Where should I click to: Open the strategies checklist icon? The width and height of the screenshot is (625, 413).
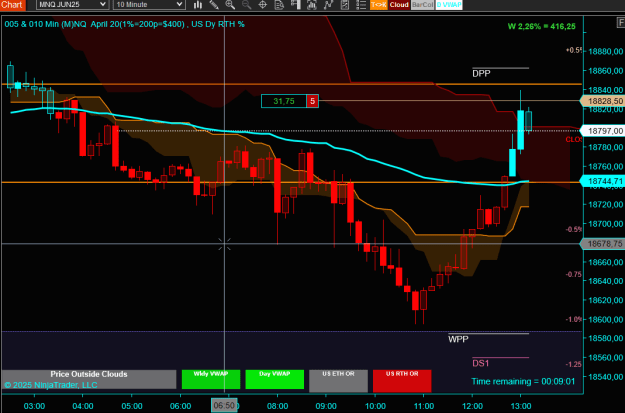344,4
